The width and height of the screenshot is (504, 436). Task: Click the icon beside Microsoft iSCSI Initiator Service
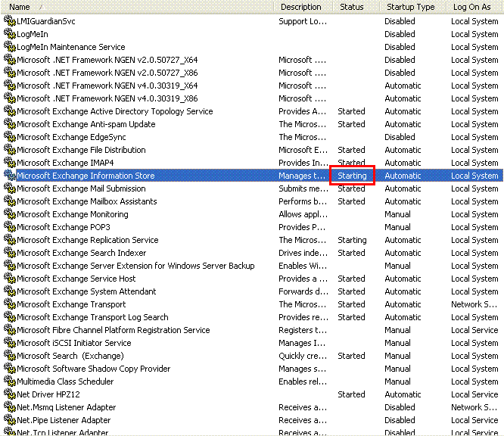click(10, 342)
